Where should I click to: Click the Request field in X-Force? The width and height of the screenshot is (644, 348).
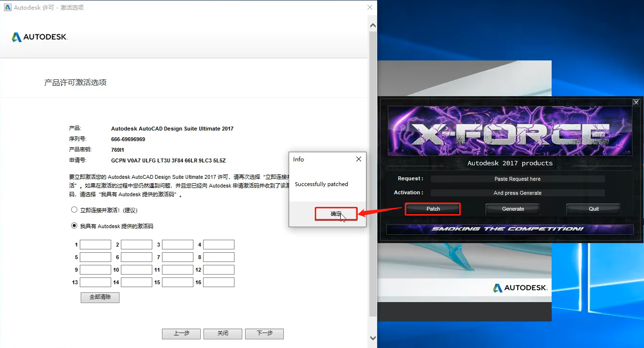pyautogui.click(x=517, y=179)
